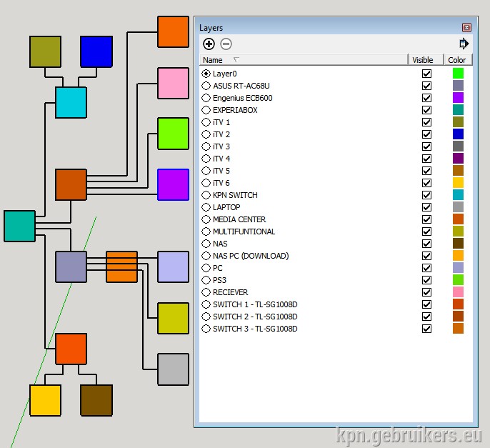Hide the iTV 4 layer

point(426,159)
